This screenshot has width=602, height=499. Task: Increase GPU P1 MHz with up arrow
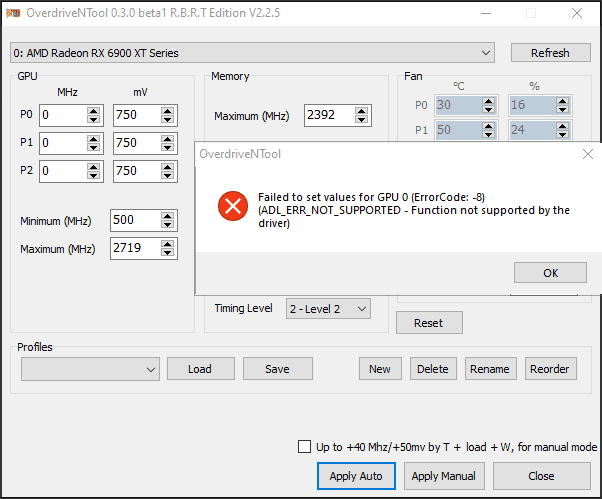93,139
